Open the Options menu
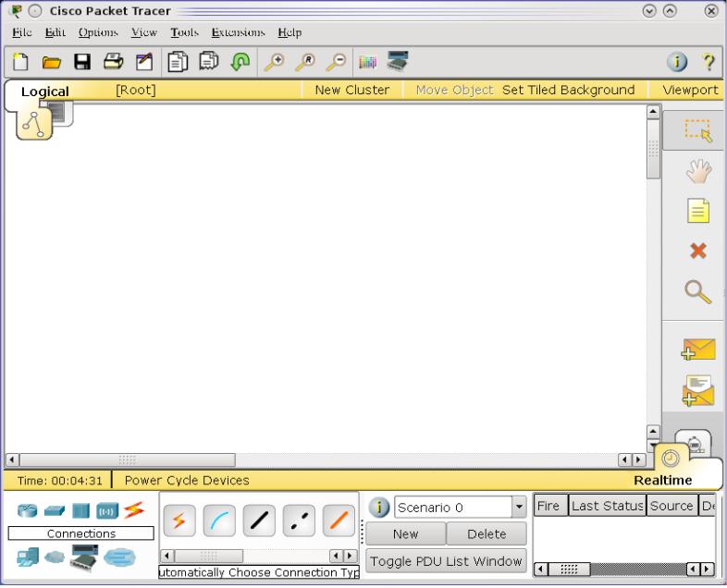The width and height of the screenshot is (727, 588). (98, 32)
